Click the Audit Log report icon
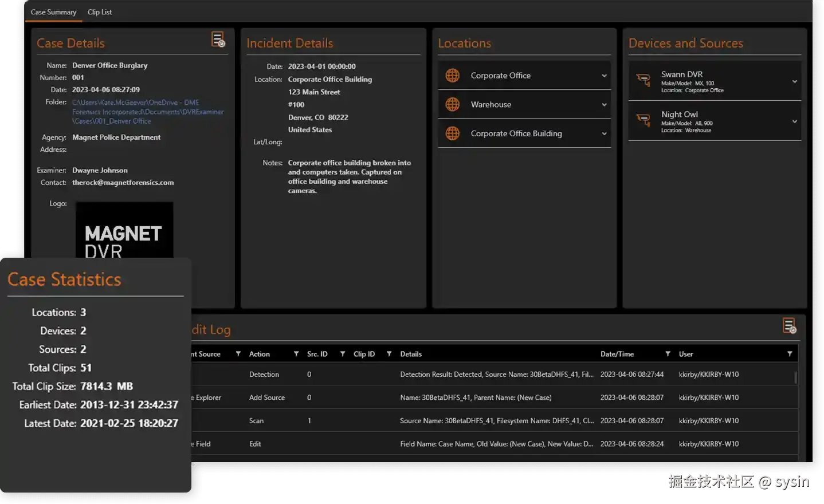Image resolution: width=824 pixels, height=504 pixels. pyautogui.click(x=790, y=326)
